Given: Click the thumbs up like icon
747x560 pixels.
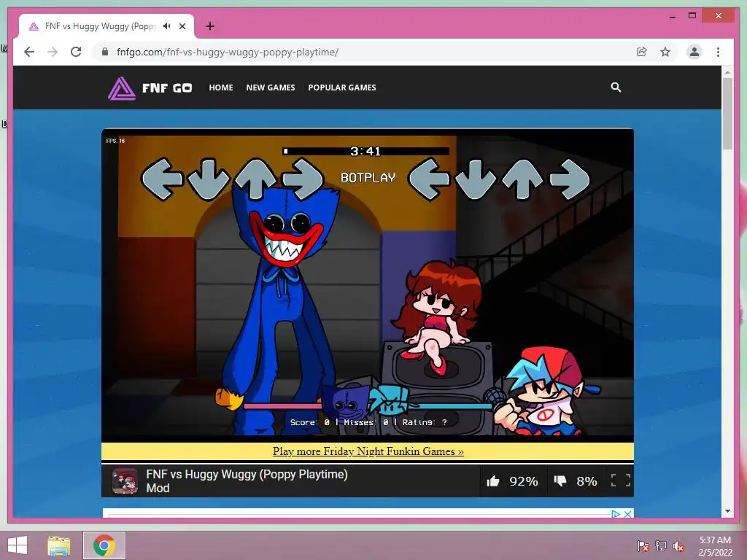Looking at the screenshot, I should [493, 481].
